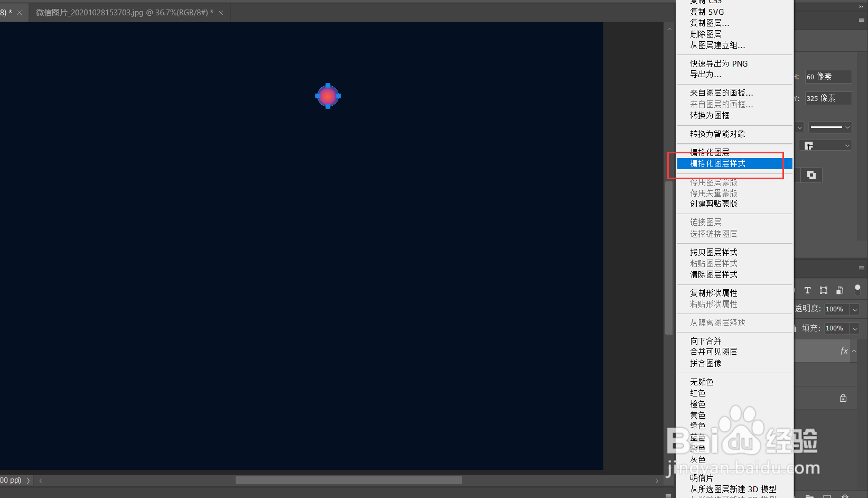Image resolution: width=868 pixels, height=498 pixels.
Task: Close the first document tab ending in 8) *
Action: pos(20,13)
